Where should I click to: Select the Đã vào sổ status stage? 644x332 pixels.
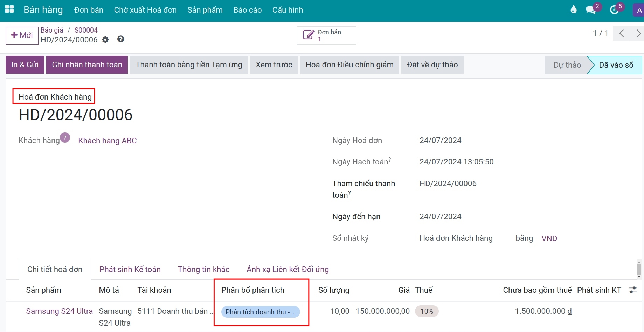pyautogui.click(x=616, y=65)
